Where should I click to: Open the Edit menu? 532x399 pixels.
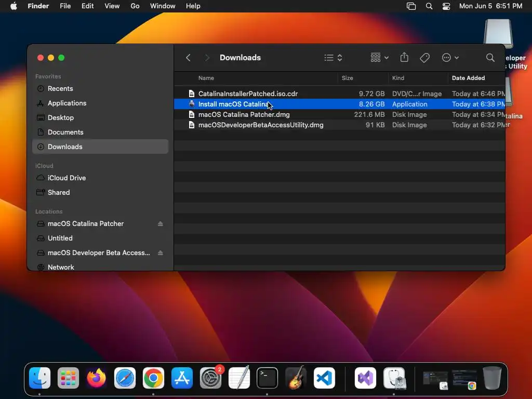tap(87, 6)
